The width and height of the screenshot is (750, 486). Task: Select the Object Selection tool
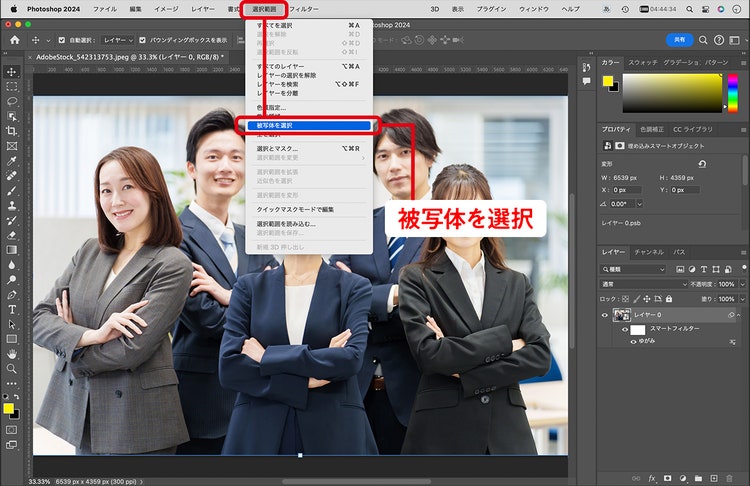click(x=11, y=116)
